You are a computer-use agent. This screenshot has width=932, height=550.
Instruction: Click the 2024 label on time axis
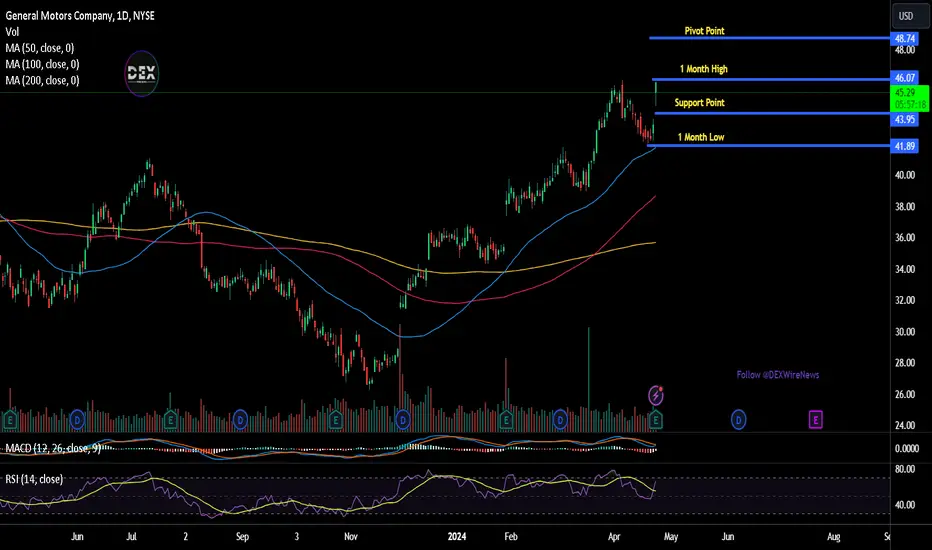[456, 536]
